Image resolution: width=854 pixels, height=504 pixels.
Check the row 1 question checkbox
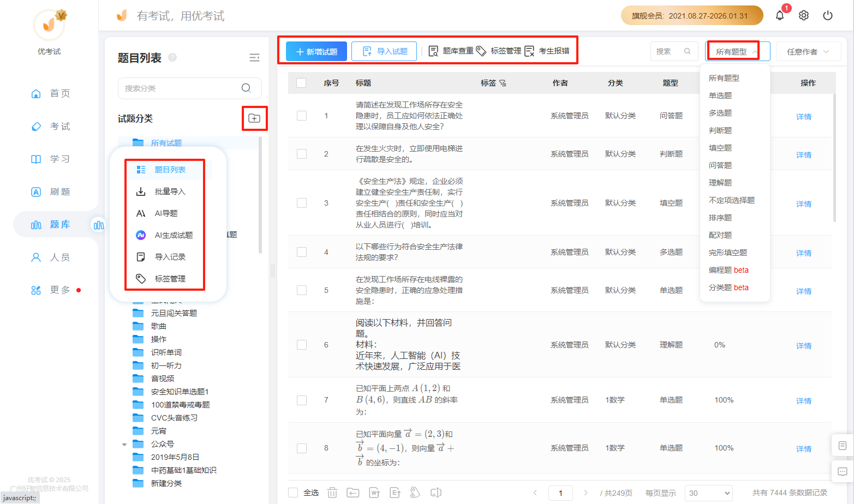coord(302,116)
